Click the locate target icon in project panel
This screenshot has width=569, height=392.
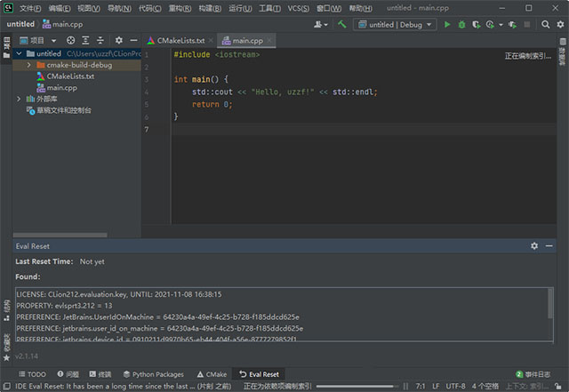[71, 41]
